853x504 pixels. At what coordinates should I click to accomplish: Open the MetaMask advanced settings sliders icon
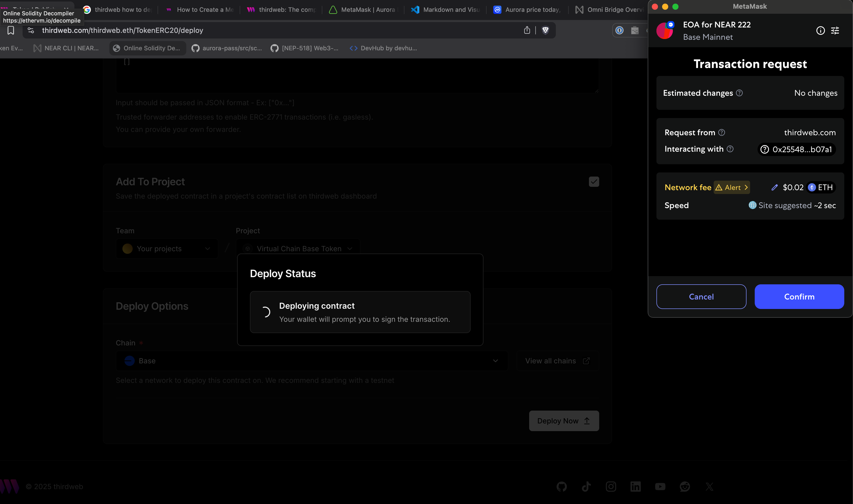835,30
